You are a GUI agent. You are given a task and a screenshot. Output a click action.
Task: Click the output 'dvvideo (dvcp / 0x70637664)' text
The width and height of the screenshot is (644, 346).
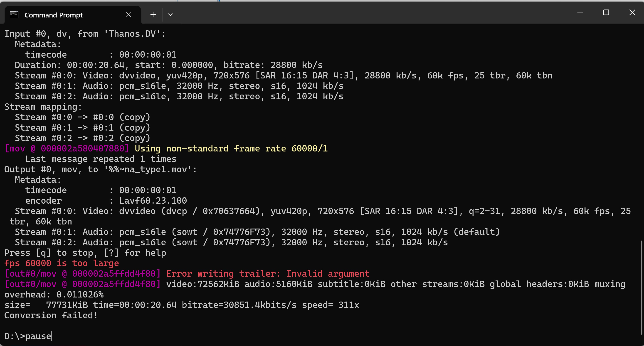tap(189, 211)
